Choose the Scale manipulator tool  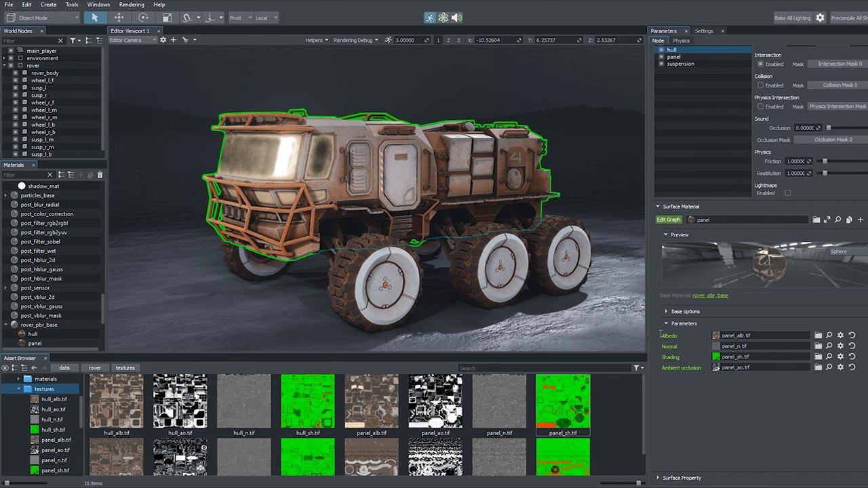point(167,18)
